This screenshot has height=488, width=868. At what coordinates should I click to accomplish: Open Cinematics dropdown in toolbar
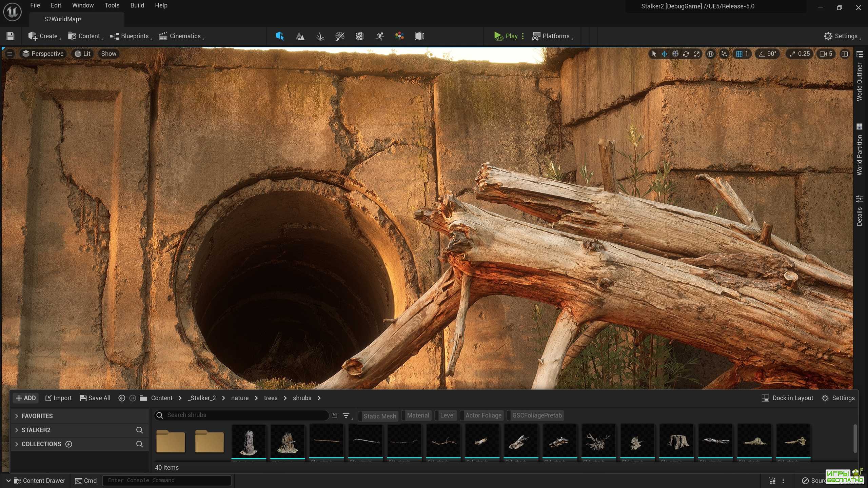click(x=181, y=36)
